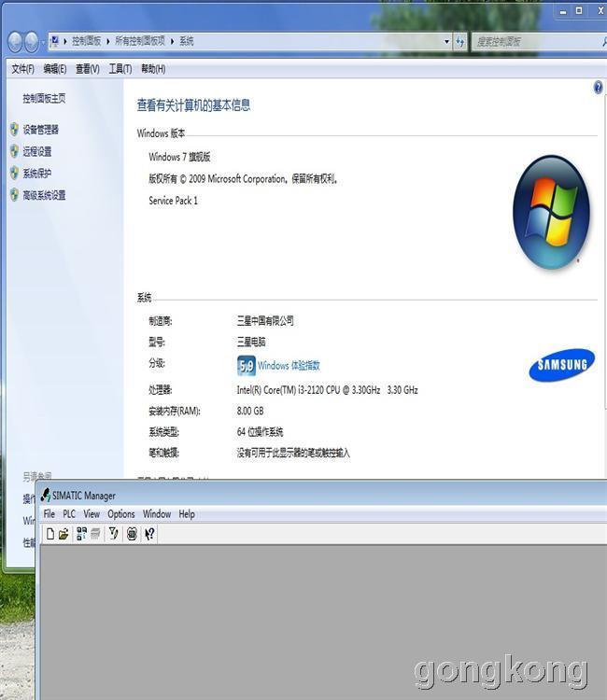
Task: Click the Windows 7 logo orb image
Action: [552, 212]
